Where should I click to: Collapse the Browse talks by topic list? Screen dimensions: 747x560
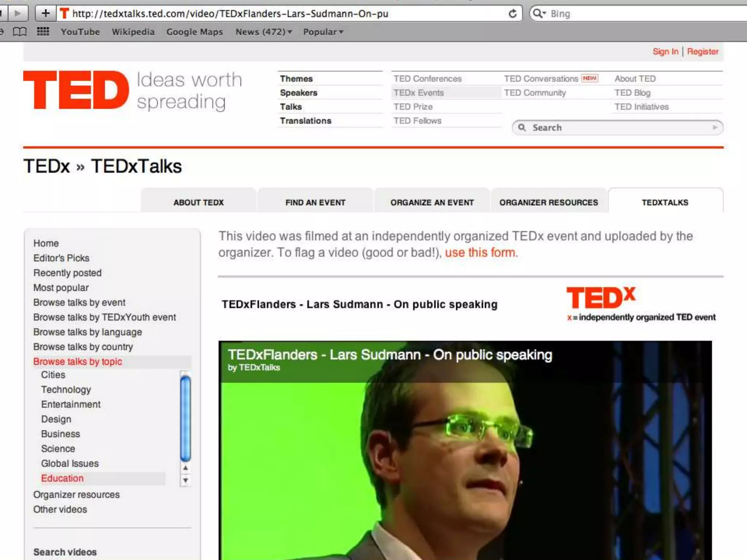tap(78, 361)
